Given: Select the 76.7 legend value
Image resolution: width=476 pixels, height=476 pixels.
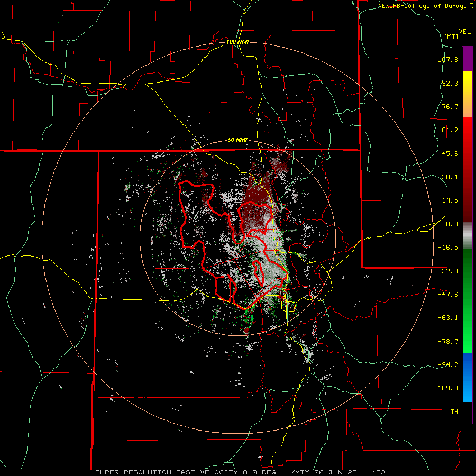Looking at the screenshot, I should (x=450, y=106).
